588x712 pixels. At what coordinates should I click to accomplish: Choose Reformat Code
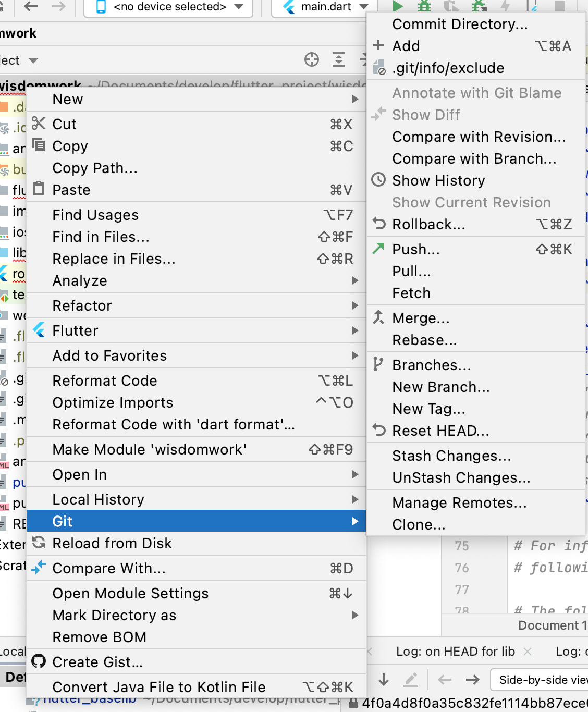(x=196, y=380)
